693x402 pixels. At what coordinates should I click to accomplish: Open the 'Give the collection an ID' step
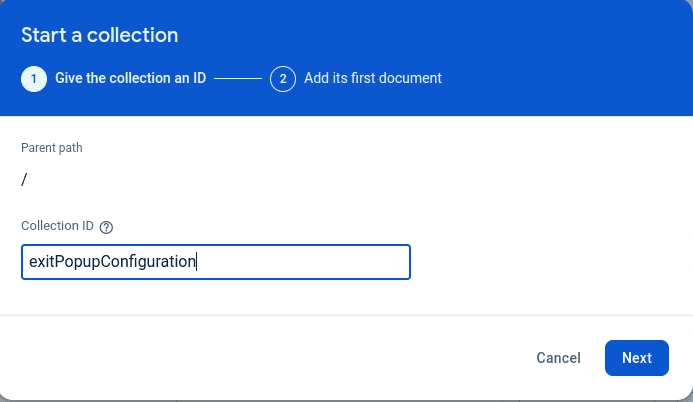[130, 78]
